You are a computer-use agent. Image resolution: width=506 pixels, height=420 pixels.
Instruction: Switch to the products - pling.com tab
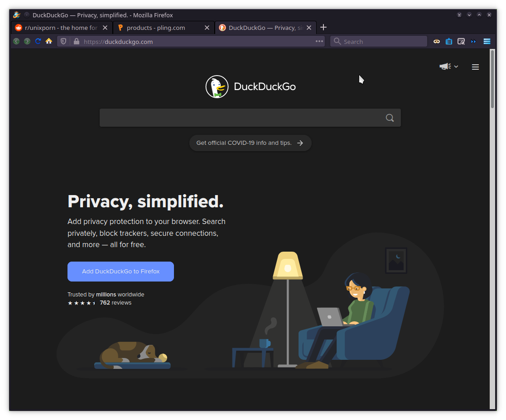pyautogui.click(x=164, y=28)
